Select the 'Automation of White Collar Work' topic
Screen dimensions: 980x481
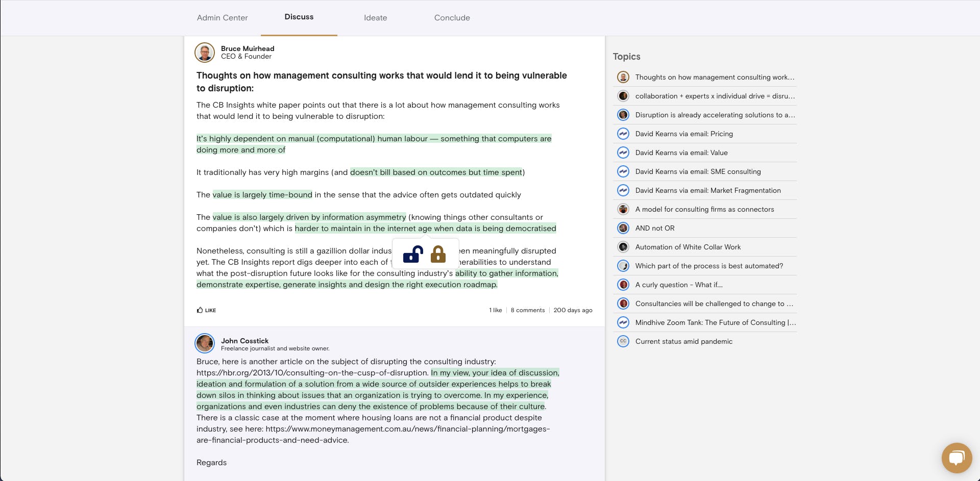(x=687, y=247)
